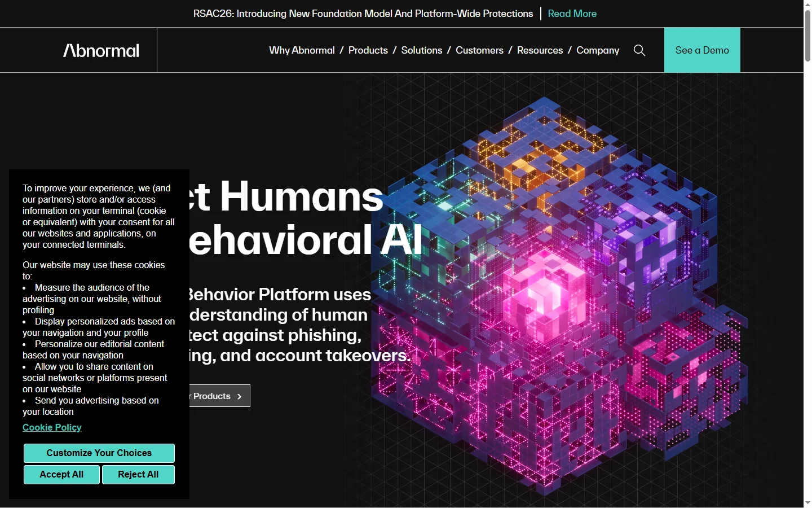The width and height of the screenshot is (812, 508).
Task: Open the Company menu
Action: (597, 50)
